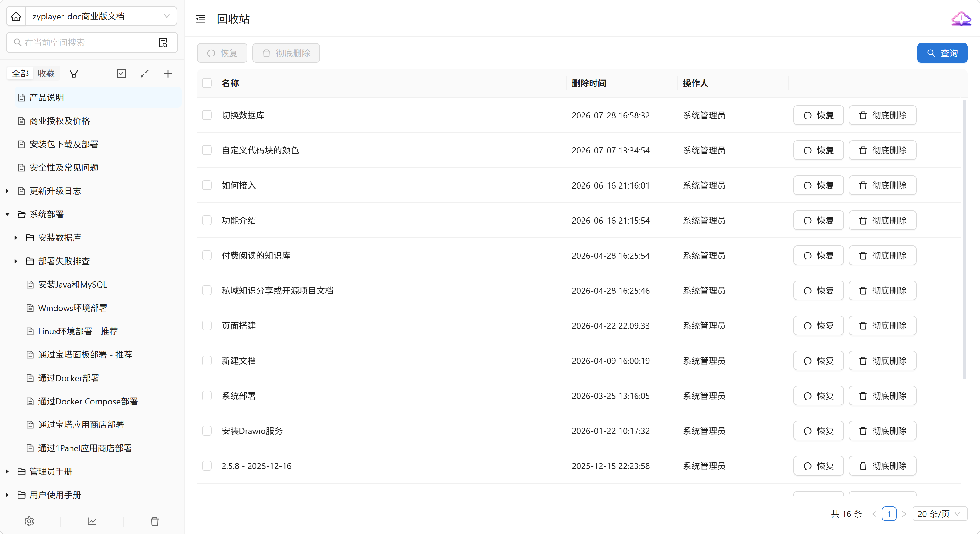Open the home icon beside space selector
The image size is (980, 534).
(x=16, y=16)
